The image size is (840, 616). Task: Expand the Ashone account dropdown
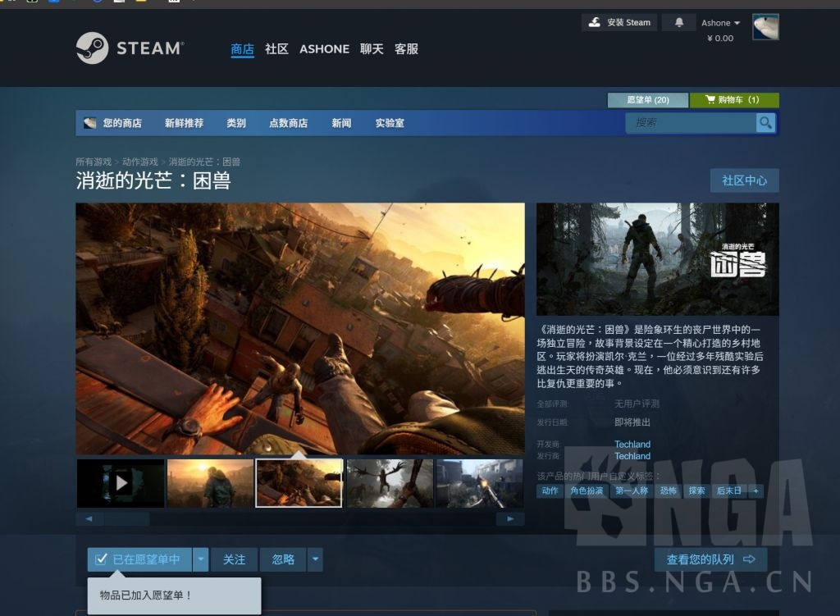tap(720, 23)
